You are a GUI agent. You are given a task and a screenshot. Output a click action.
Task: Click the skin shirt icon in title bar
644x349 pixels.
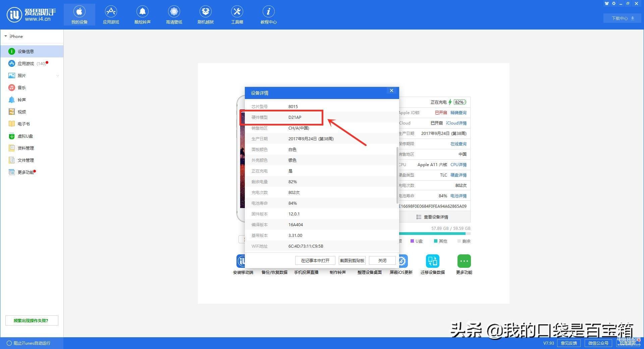[606, 3]
